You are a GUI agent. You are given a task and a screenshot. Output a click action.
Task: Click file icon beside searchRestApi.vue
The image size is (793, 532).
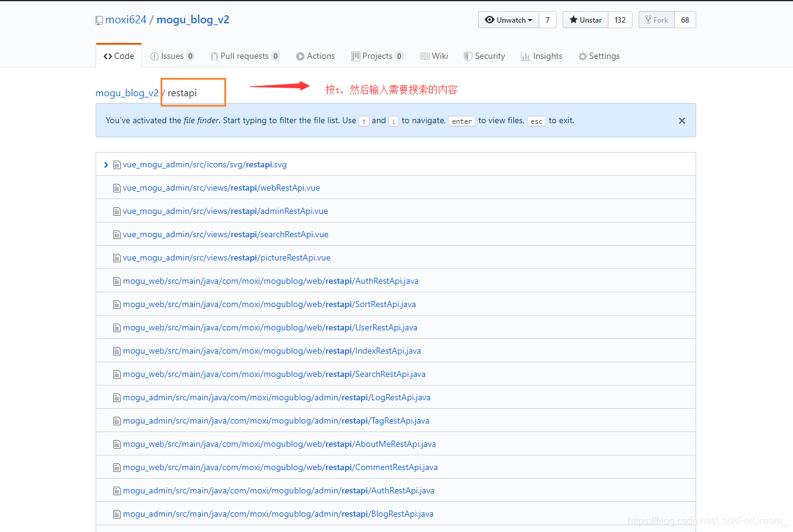(x=116, y=235)
